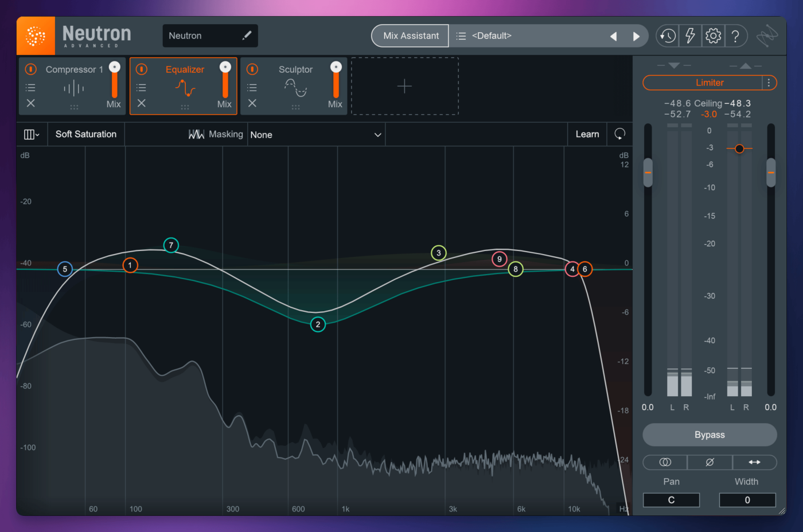Open the undo history clock icon

[x=667, y=36]
